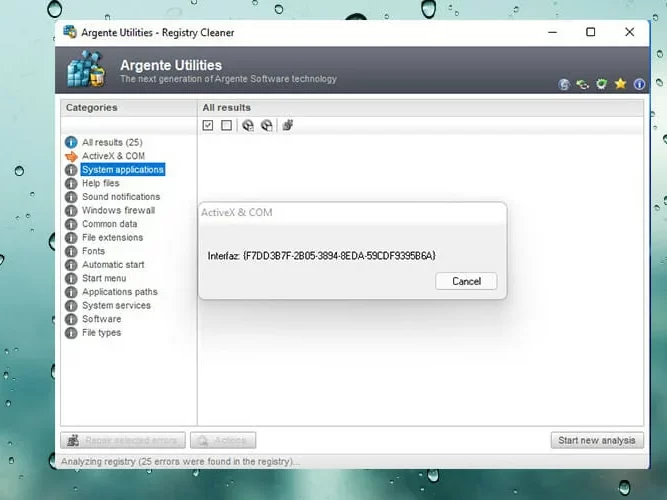The image size is (667, 500).
Task: Click the repair toolbar icon beside the globe icons
Action: pyautogui.click(x=288, y=125)
